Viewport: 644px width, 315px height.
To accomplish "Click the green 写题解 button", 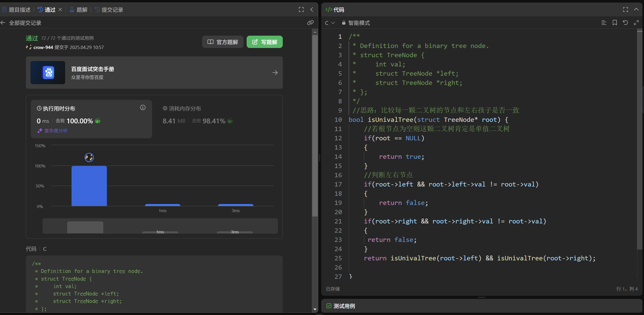I will [265, 42].
